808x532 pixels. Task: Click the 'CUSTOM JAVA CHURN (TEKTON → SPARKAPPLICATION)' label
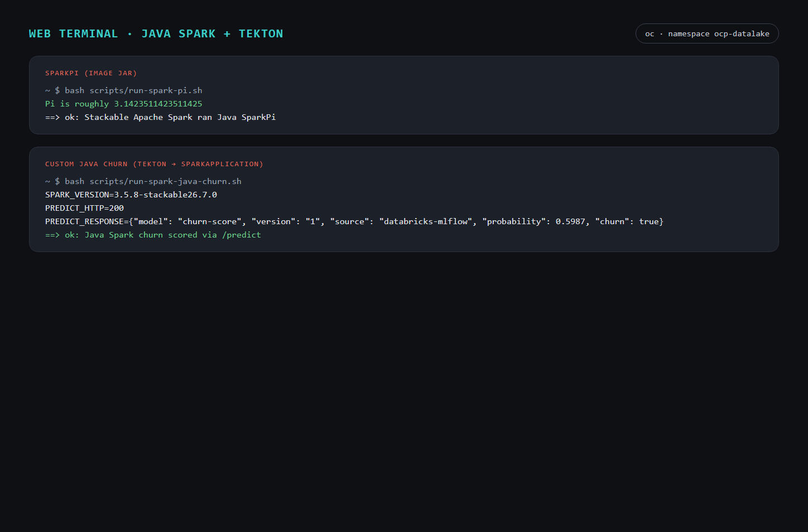pyautogui.click(x=154, y=164)
